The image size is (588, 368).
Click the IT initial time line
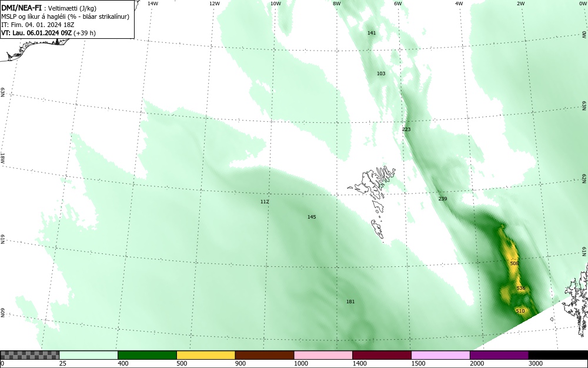coord(38,25)
